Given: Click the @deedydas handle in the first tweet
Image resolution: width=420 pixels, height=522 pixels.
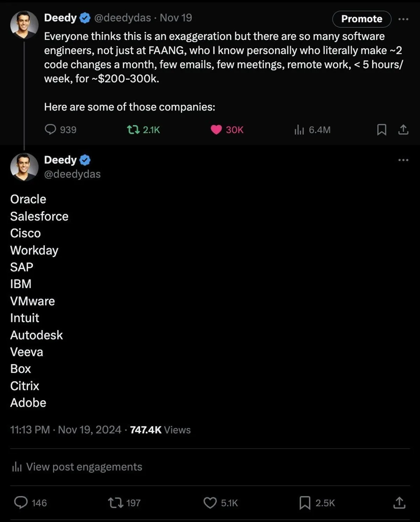Looking at the screenshot, I should click(122, 18).
